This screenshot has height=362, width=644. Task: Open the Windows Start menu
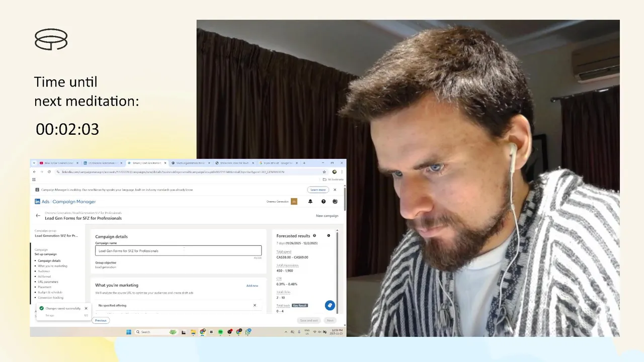coord(129,332)
